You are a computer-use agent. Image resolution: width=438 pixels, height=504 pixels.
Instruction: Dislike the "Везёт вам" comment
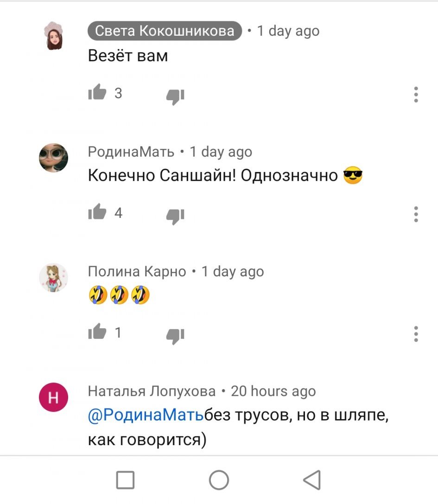[x=175, y=96]
